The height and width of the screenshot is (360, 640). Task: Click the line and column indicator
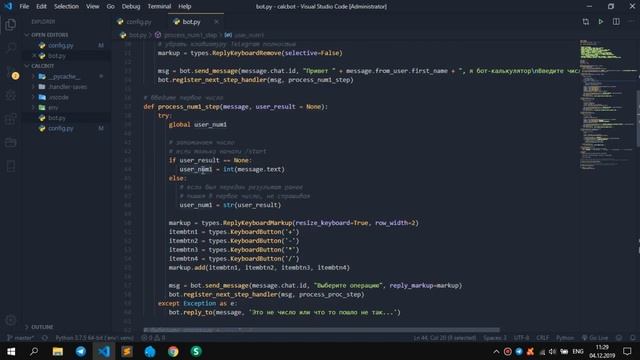point(444,338)
